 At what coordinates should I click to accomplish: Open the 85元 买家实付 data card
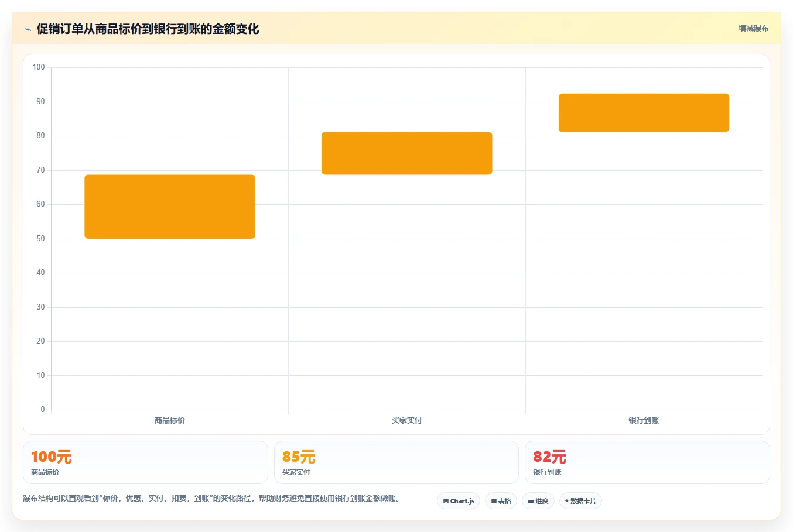[x=396, y=462]
